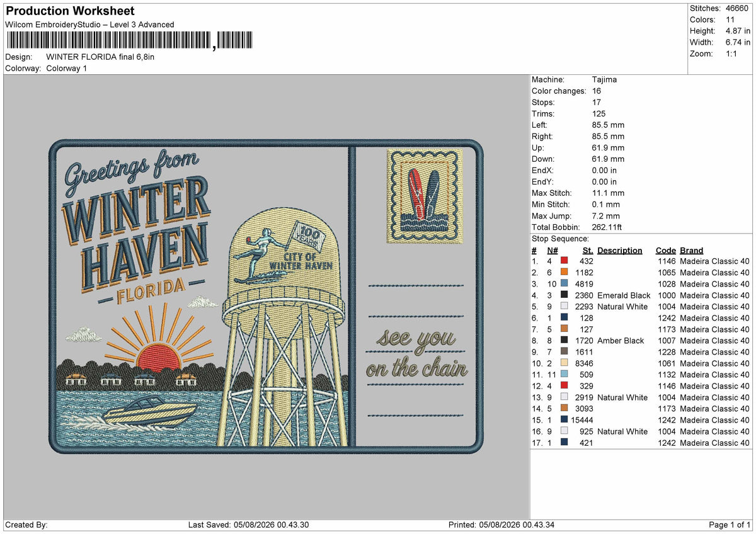The image size is (756, 534).
Task: Click thread code '1228' in stop 9
Action: 667,351
